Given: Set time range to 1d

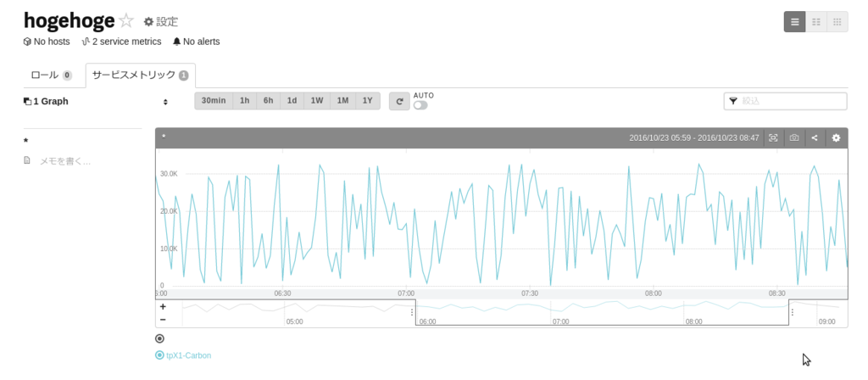Looking at the screenshot, I should 292,101.
